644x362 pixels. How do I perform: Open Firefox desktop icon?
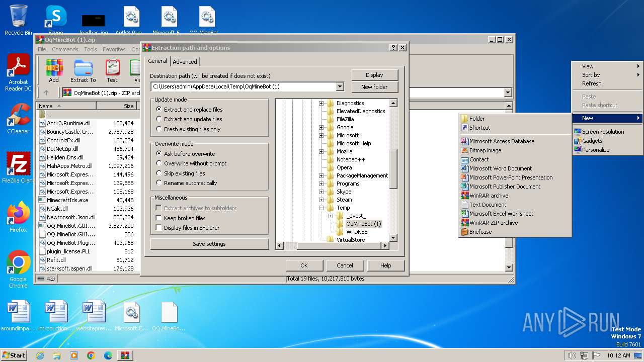coord(18,217)
